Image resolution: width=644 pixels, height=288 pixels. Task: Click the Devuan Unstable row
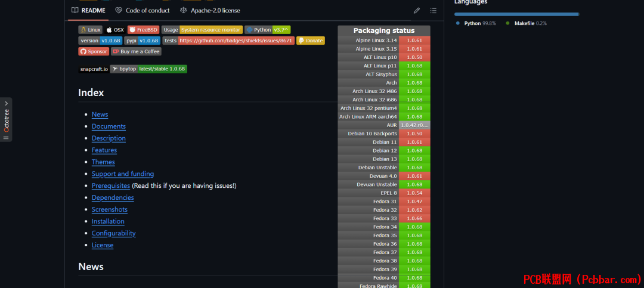pos(384,184)
